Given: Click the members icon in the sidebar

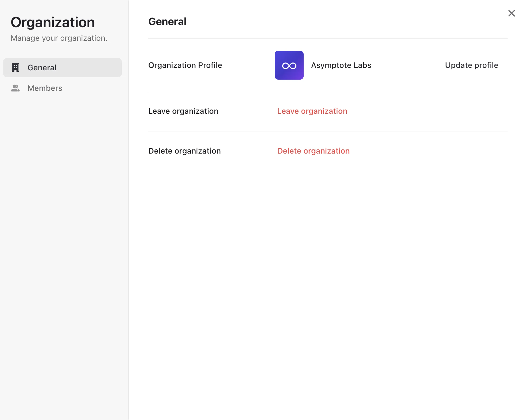Looking at the screenshot, I should coord(15,88).
